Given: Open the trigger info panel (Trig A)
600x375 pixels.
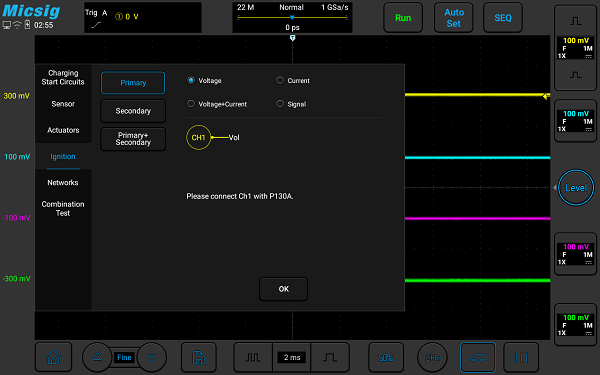Looking at the screenshot, I should [143, 18].
